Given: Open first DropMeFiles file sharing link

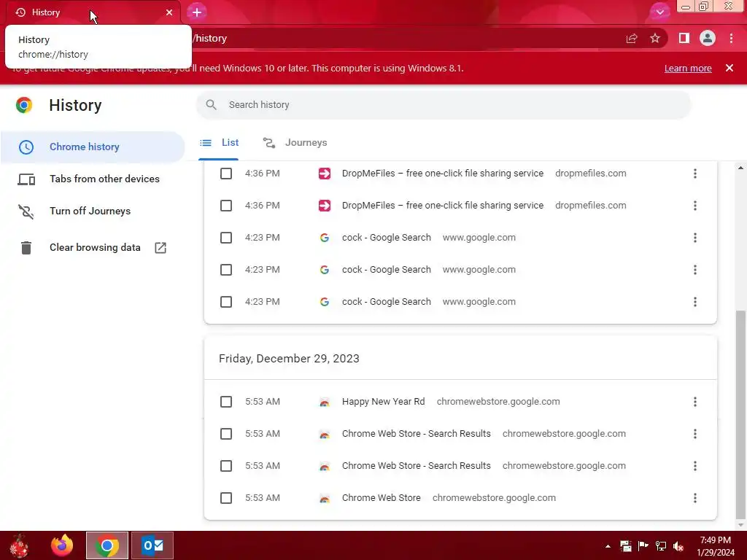Looking at the screenshot, I should click(x=443, y=174).
